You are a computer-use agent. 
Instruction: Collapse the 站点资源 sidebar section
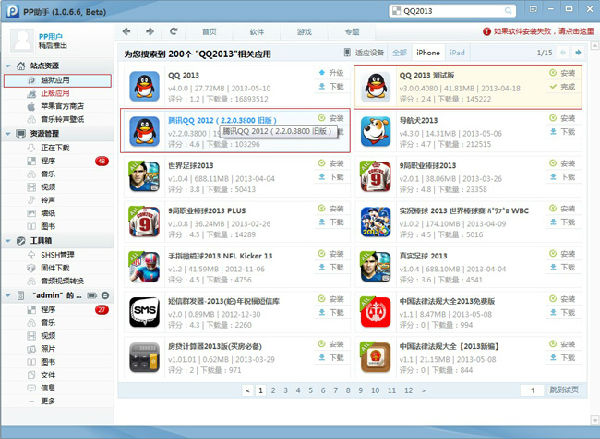pyautogui.click(x=8, y=66)
